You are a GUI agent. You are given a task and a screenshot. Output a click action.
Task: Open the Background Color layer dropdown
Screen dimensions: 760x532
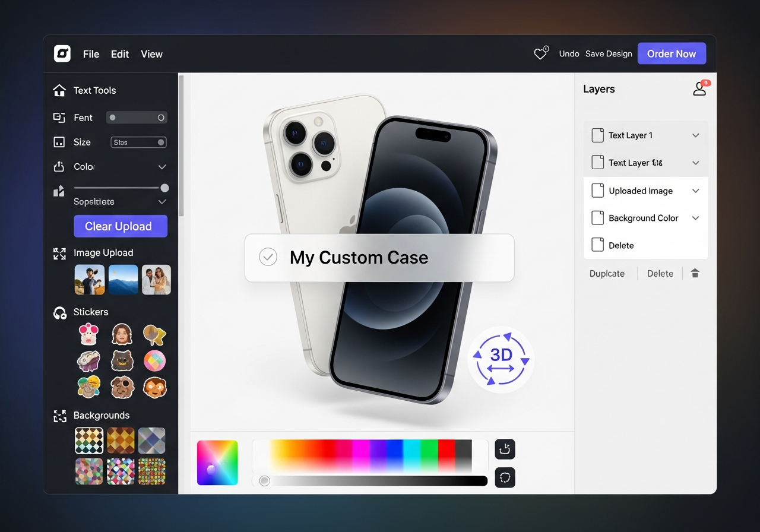click(x=695, y=218)
